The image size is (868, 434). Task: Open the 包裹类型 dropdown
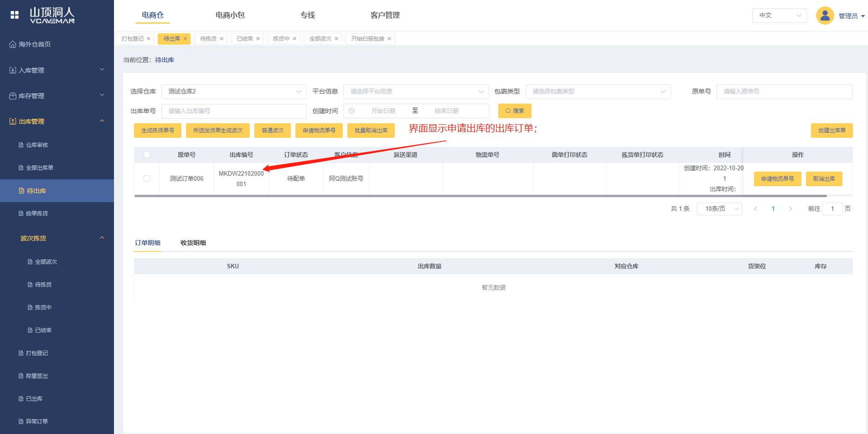coord(598,92)
